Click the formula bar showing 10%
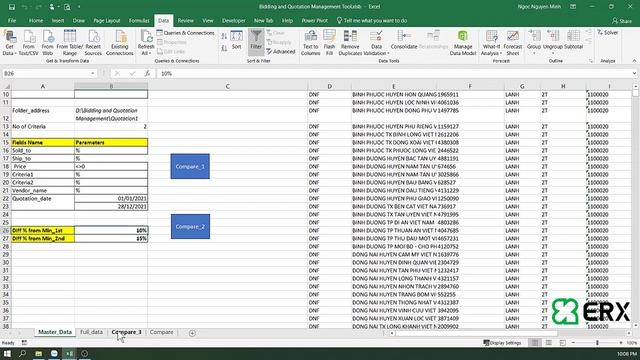This screenshot has width=640, height=360. pyautogui.click(x=394, y=73)
